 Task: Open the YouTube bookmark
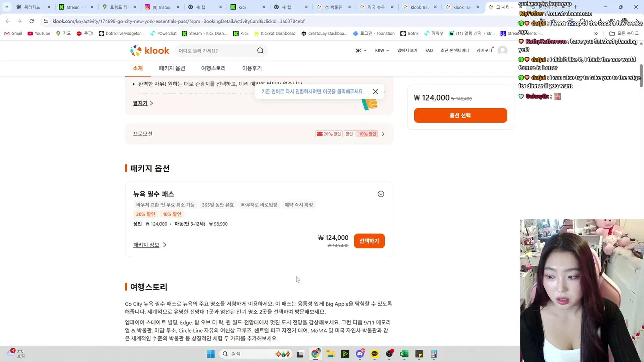39,33
